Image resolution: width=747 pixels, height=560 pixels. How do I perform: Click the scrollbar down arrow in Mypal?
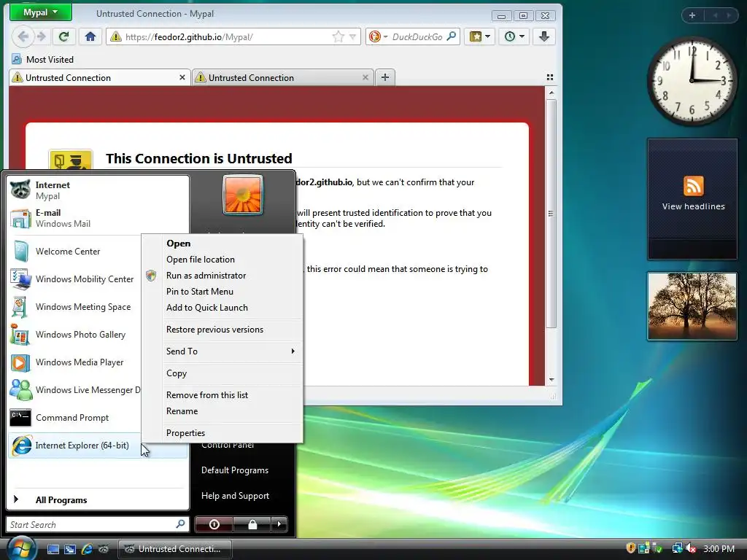(x=551, y=379)
